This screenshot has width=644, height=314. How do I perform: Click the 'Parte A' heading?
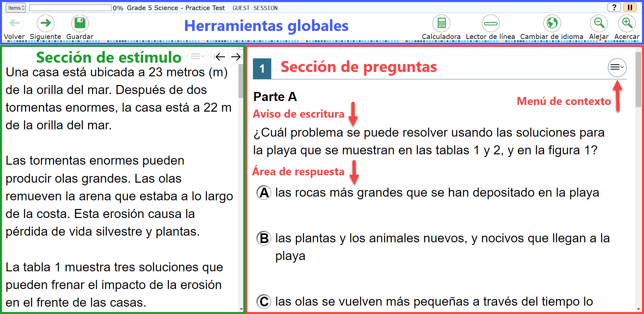pyautogui.click(x=275, y=97)
